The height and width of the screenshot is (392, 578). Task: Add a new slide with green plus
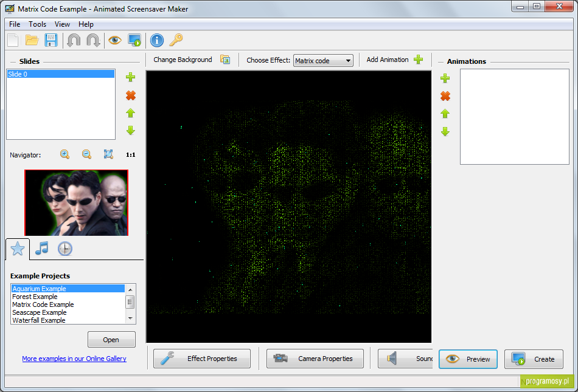130,77
